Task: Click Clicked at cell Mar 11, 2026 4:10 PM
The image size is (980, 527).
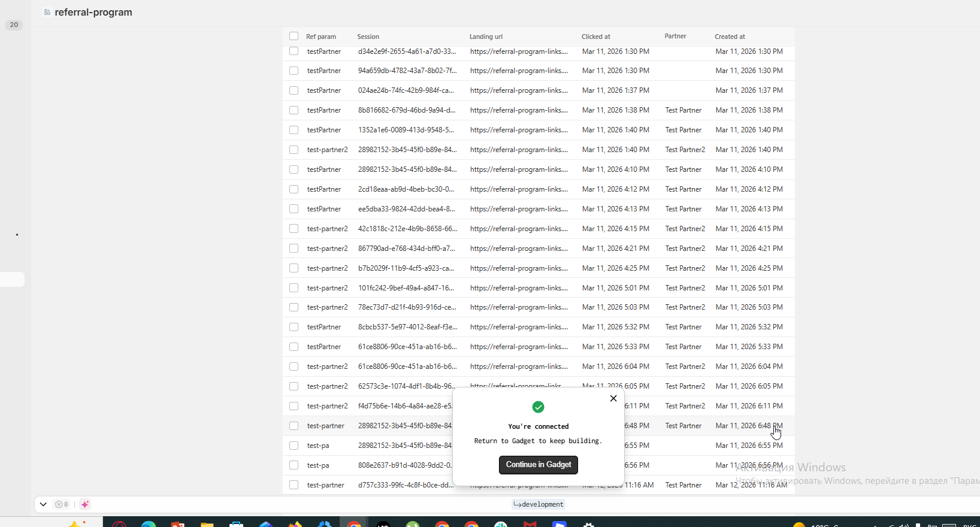Action: (616, 169)
